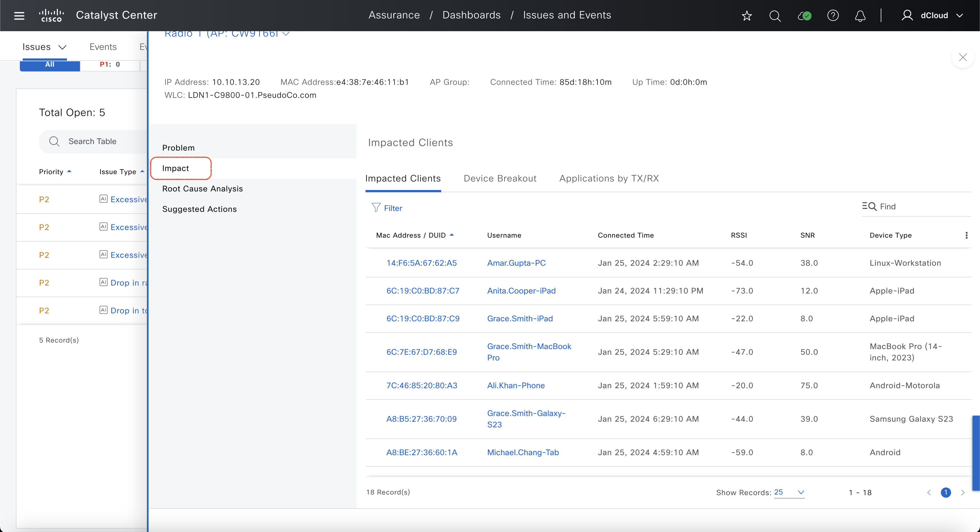Click the favorites star icon

coord(747,16)
